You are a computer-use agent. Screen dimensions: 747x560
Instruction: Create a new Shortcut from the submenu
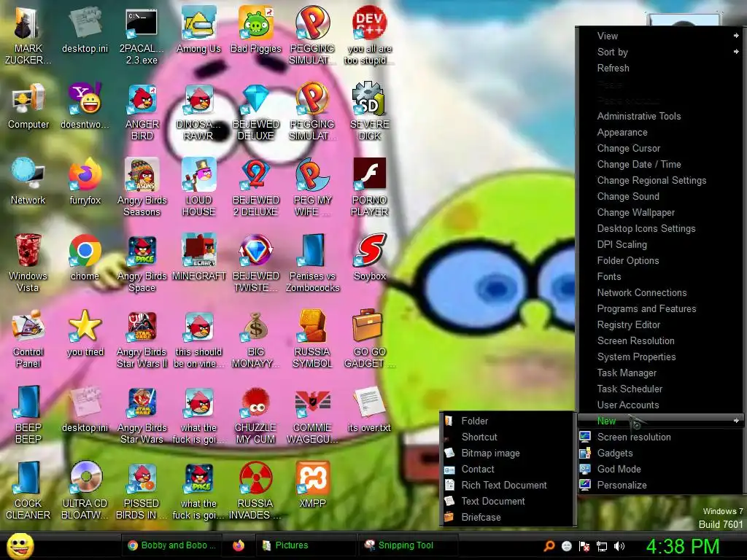click(x=508, y=437)
